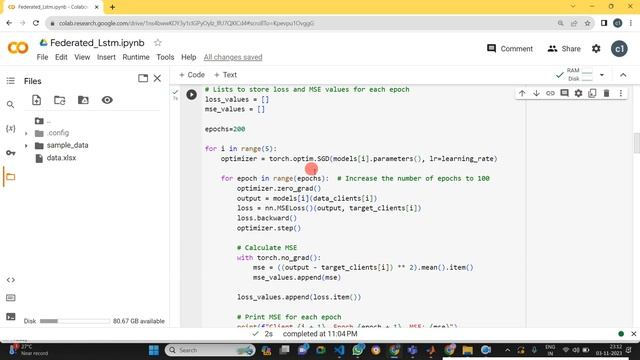Mount Google Drive in Files panel

click(83, 100)
